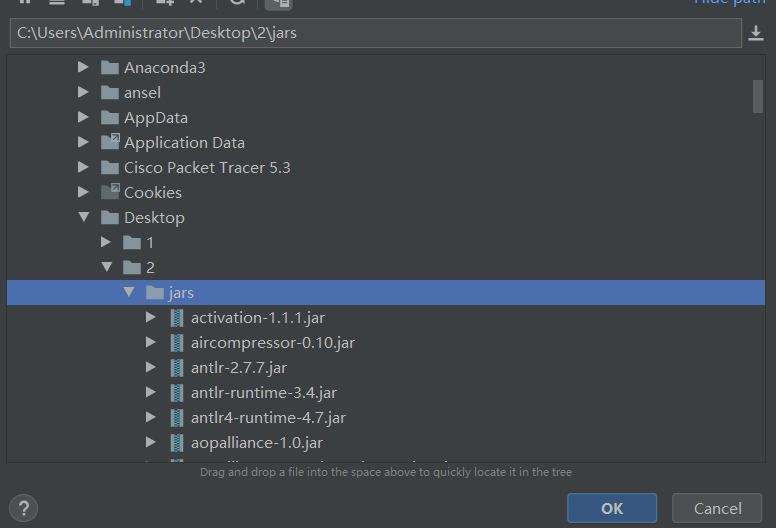Image resolution: width=776 pixels, height=528 pixels.
Task: Select the antlr-runtime-3.4.jar file name
Action: click(x=264, y=393)
